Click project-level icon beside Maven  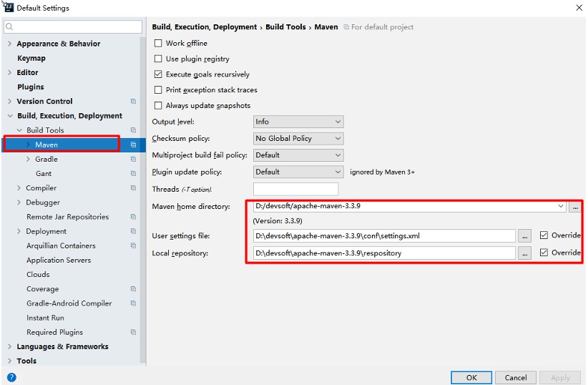pos(133,145)
